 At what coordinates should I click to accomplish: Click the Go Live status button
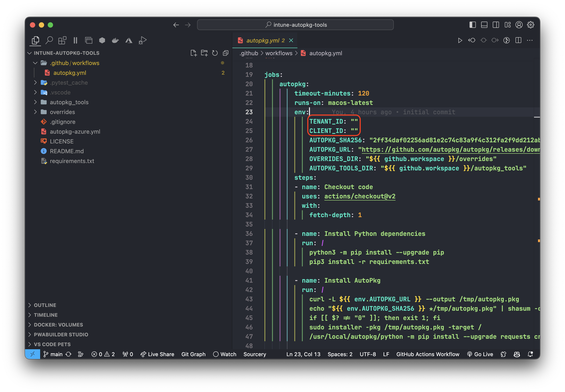pyautogui.click(x=480, y=354)
